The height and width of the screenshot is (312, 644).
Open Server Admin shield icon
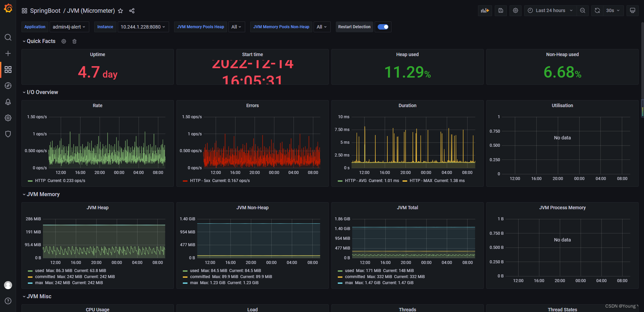click(8, 134)
